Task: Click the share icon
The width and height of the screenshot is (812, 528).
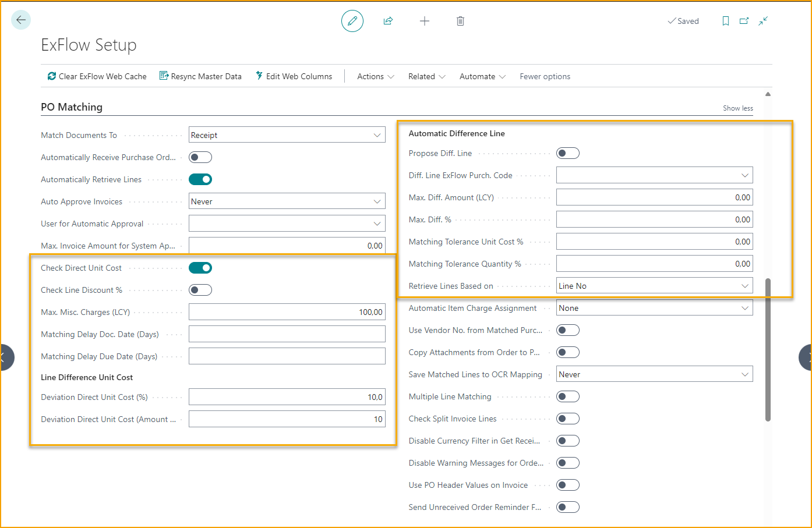Action: point(388,21)
